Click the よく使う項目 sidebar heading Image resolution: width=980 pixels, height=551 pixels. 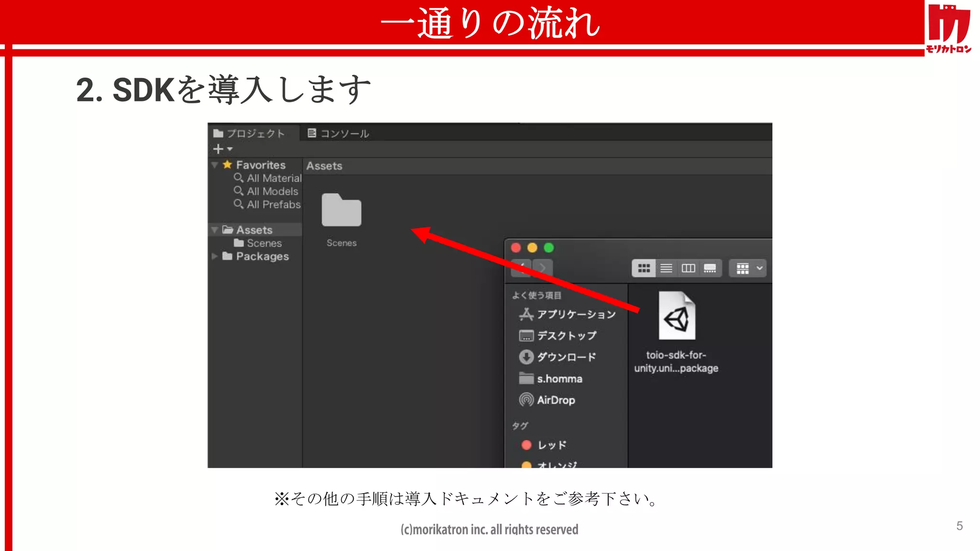point(536,296)
